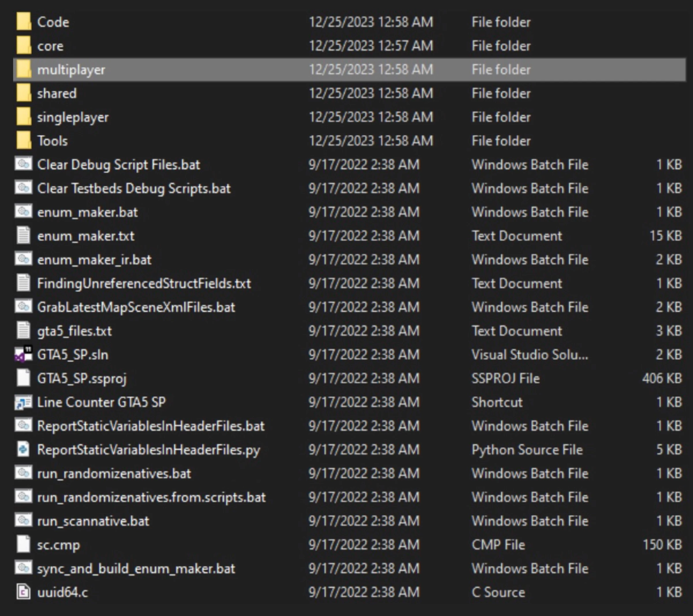Click the enum_maker.txt document icon

(x=23, y=236)
